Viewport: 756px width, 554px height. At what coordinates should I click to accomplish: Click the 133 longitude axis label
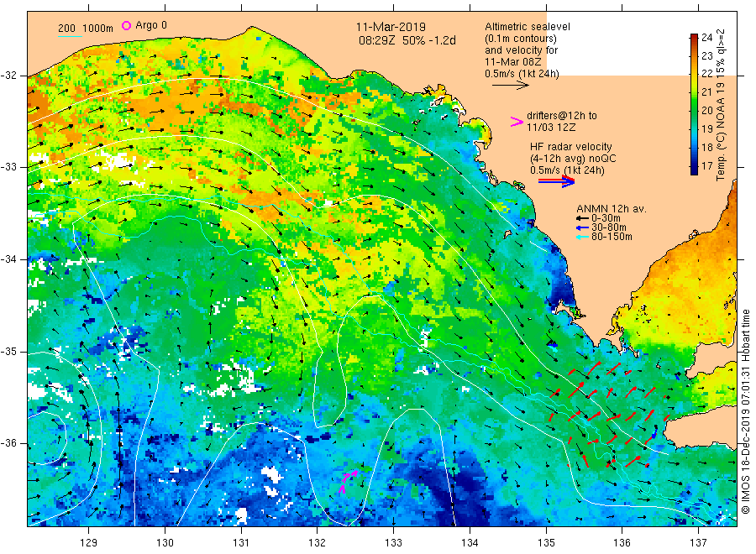393,543
